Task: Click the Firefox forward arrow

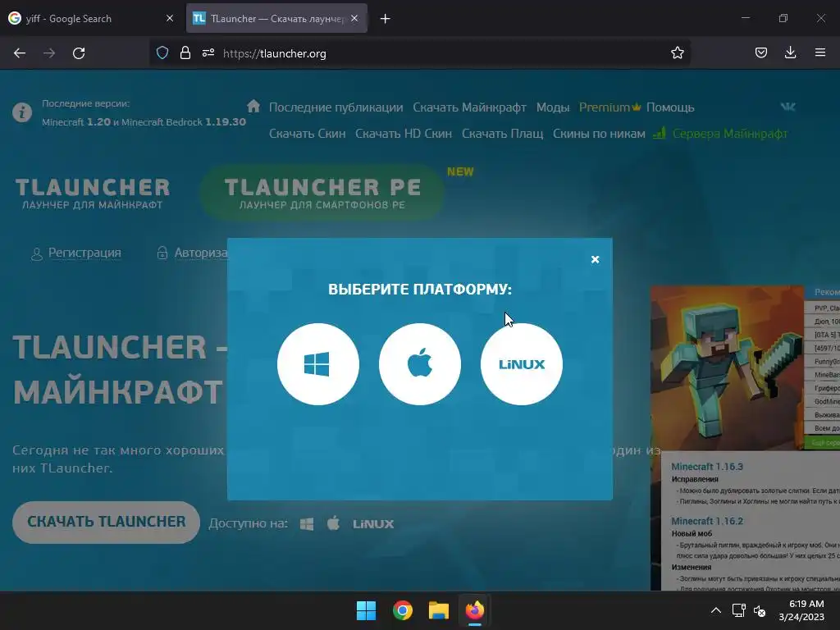Action: [49, 53]
